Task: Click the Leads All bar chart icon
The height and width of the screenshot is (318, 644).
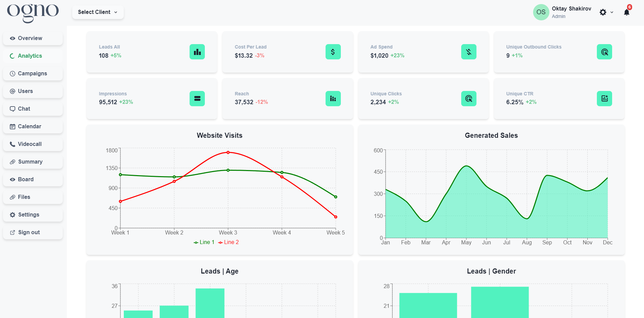Action: click(197, 52)
